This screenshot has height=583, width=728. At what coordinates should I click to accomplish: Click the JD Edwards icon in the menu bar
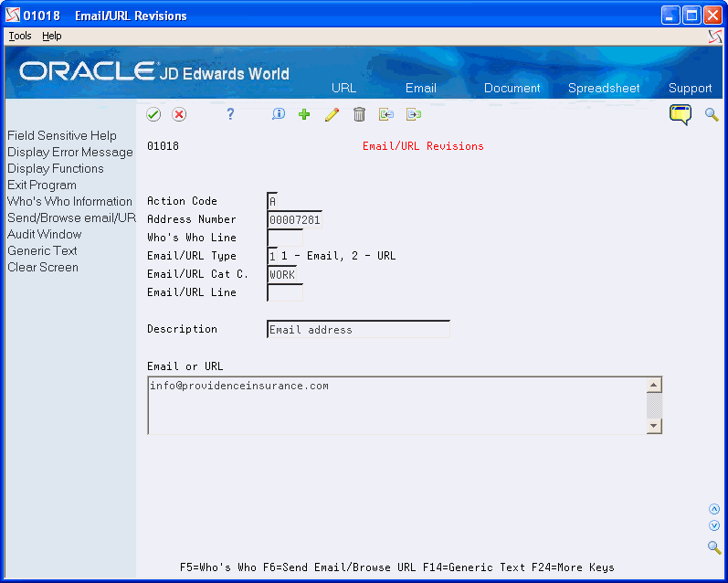coord(715,37)
